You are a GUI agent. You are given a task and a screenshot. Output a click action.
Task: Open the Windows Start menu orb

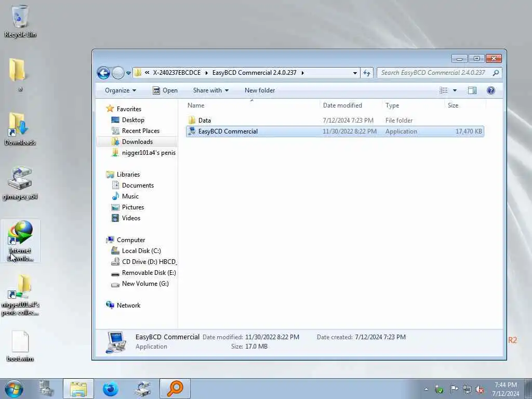tap(14, 389)
